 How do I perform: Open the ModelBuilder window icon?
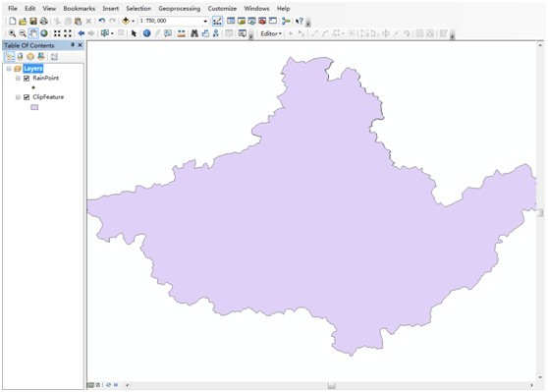pos(286,21)
